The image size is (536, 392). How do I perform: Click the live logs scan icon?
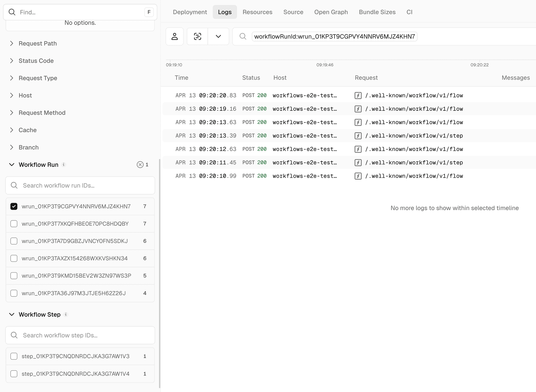[197, 36]
